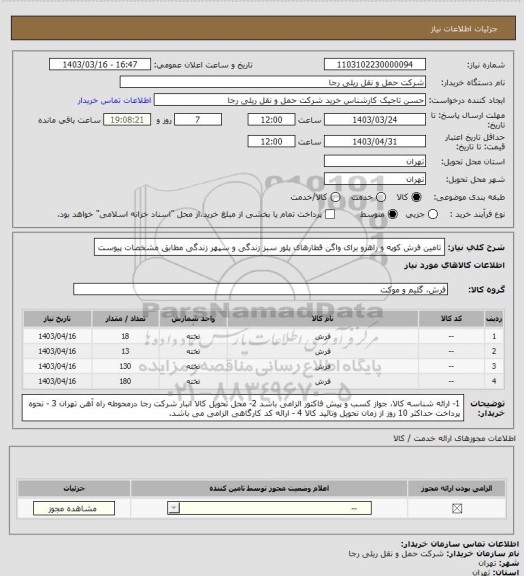Click quantity 18 in row 1

[x=125, y=336]
